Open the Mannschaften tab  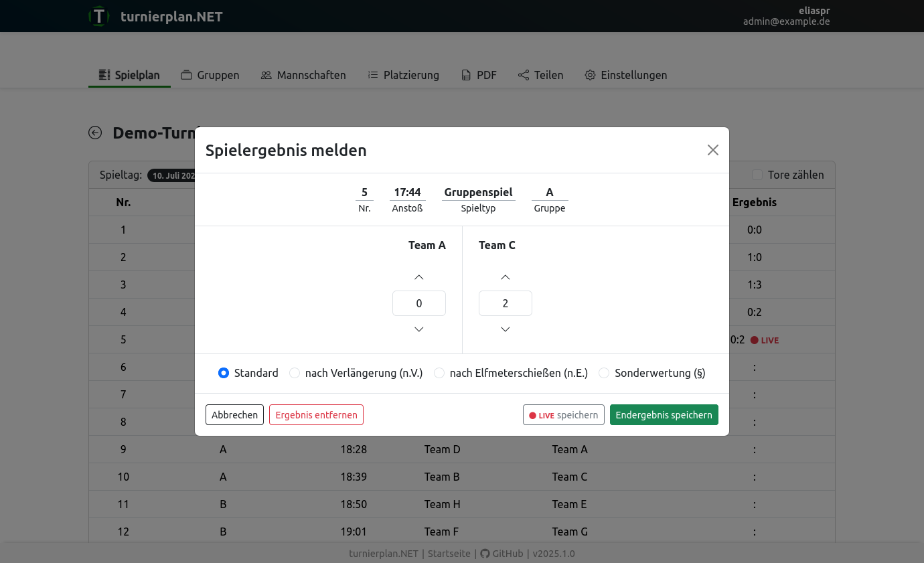click(303, 75)
